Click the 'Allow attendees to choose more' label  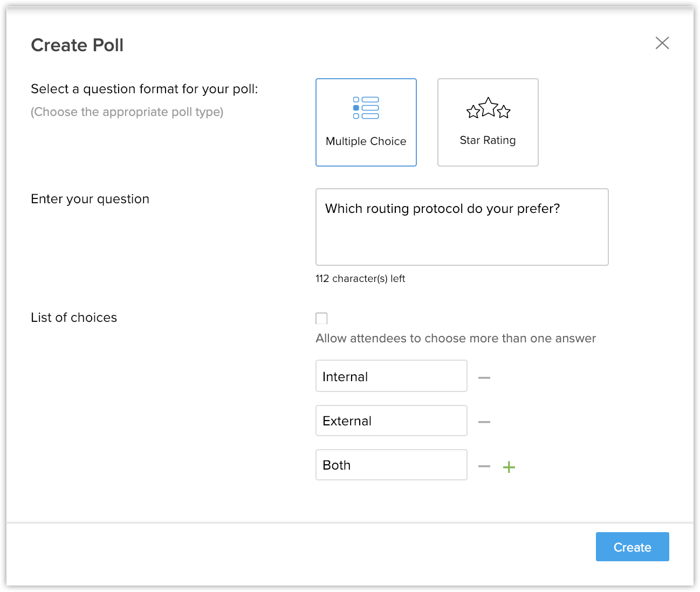(456, 339)
